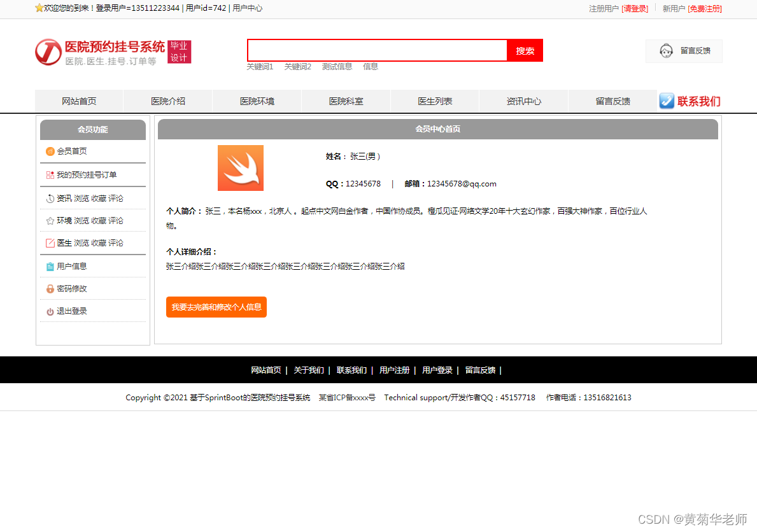This screenshot has height=532, width=757.
Task: Click the red 搜索 search button
Action: (525, 50)
